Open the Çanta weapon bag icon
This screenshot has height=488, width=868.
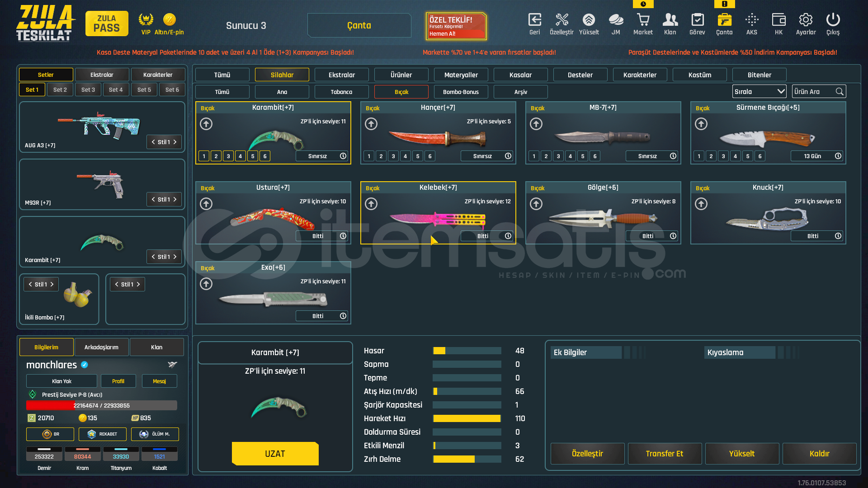pyautogui.click(x=724, y=20)
